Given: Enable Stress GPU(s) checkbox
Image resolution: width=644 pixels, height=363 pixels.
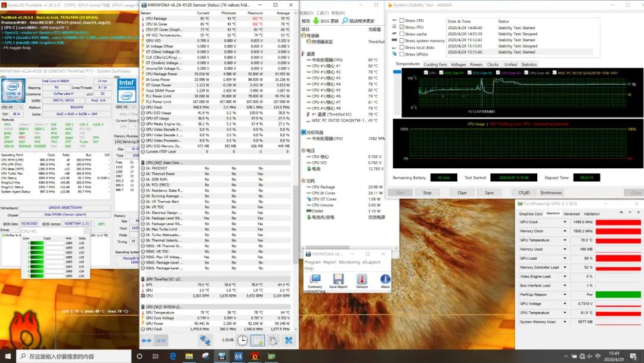Looking at the screenshot, I should 402,54.
